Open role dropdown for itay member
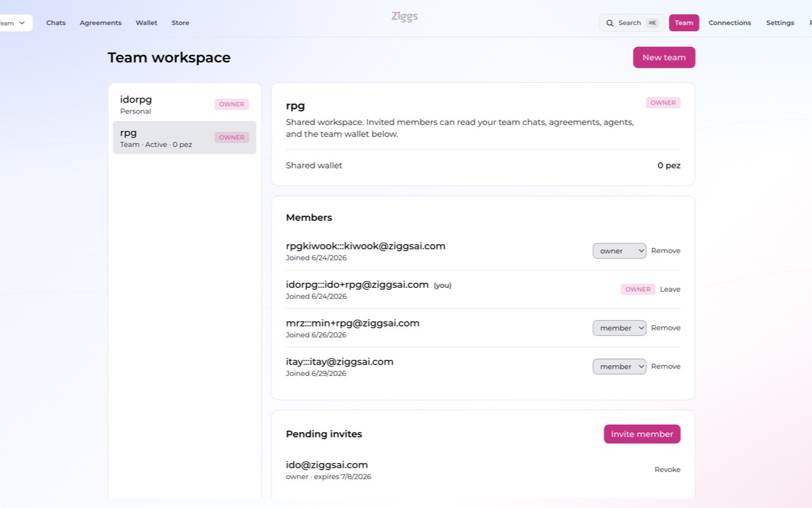 [x=619, y=367]
